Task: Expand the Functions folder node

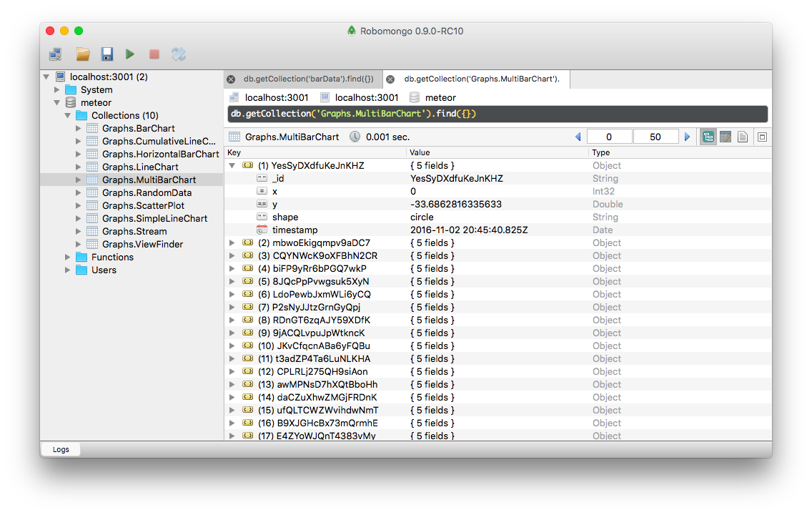Action: (x=67, y=257)
